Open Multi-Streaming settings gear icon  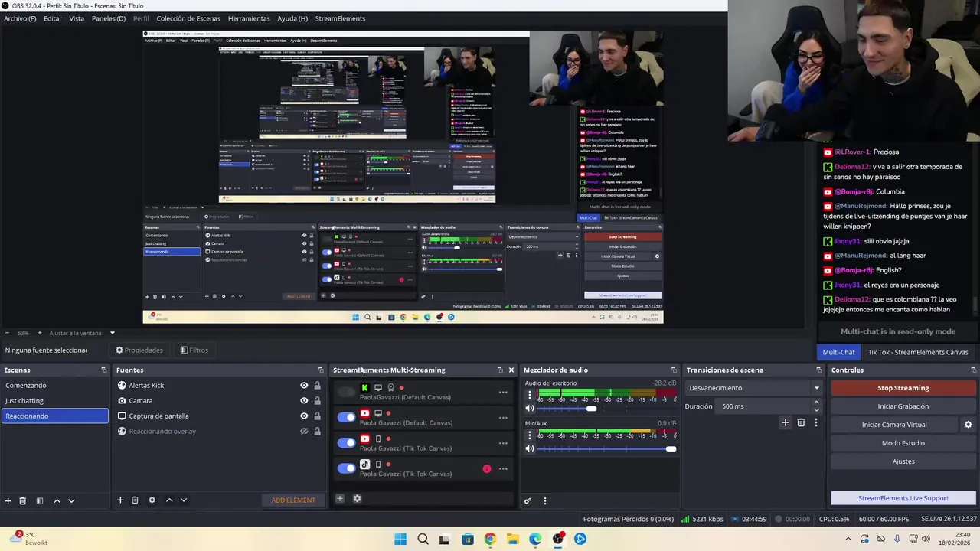click(357, 499)
